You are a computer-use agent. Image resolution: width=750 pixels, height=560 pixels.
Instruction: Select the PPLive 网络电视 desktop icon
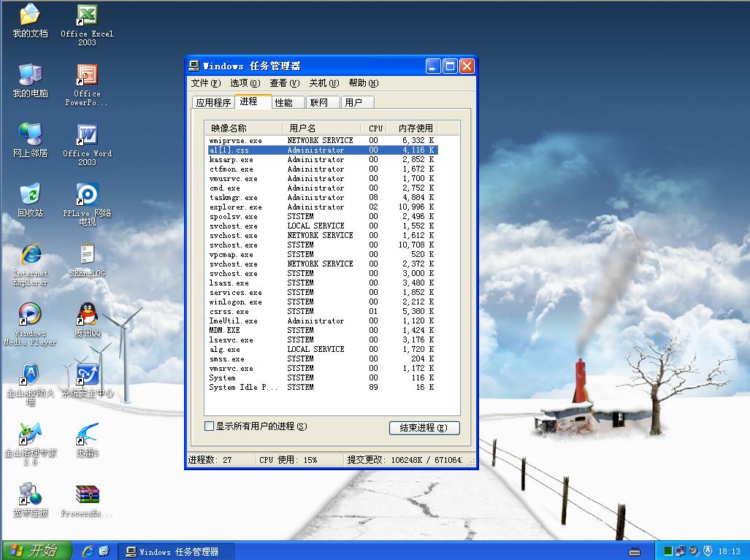[x=87, y=204]
